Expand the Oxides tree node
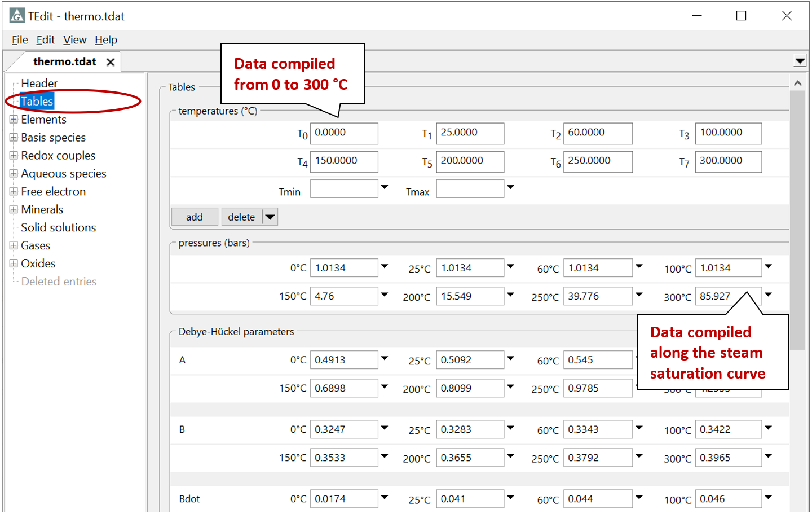The width and height of the screenshot is (812, 514). click(14, 263)
